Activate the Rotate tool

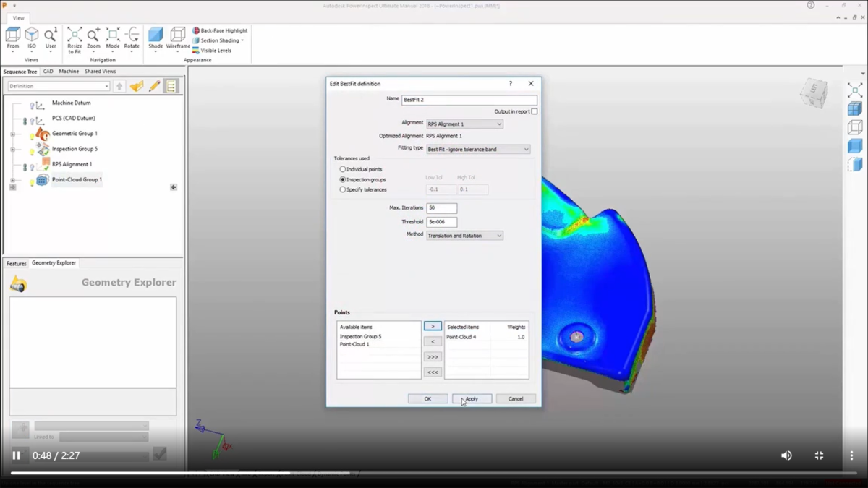coord(132,38)
